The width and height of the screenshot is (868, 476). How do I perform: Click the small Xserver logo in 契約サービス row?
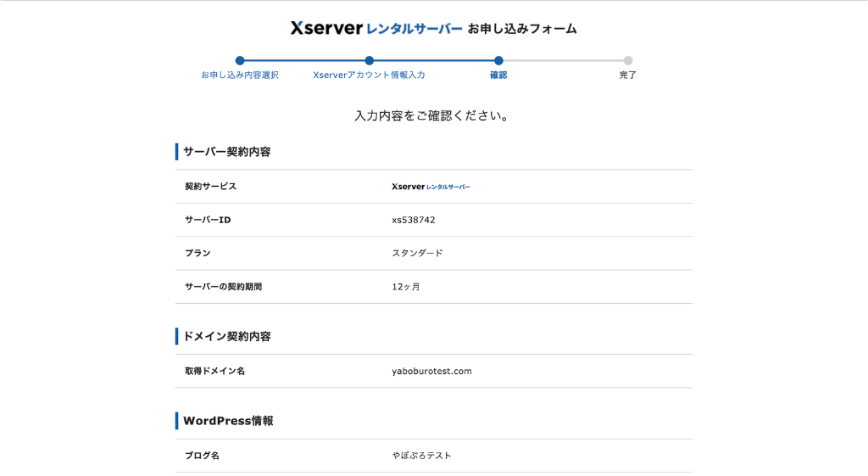[x=431, y=187]
